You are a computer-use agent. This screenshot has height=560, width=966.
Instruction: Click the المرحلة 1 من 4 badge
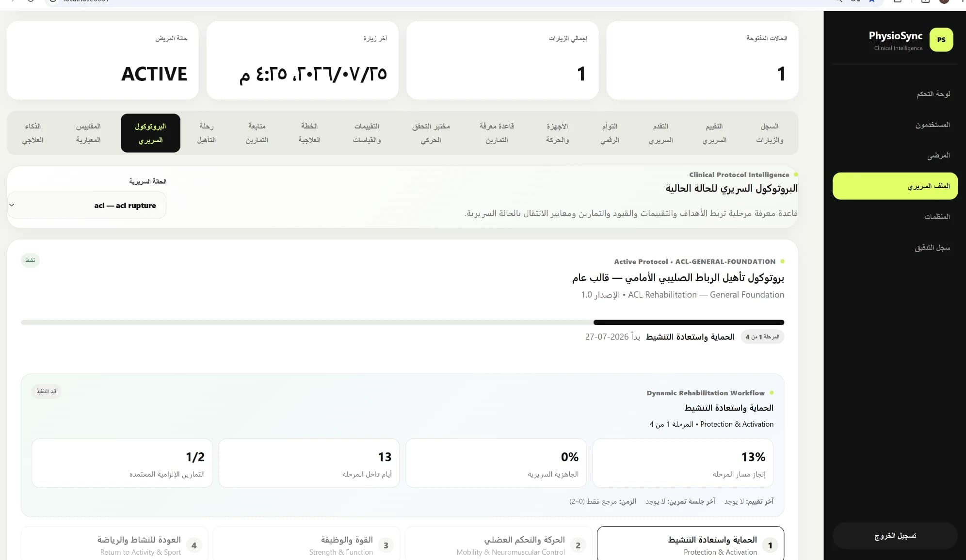pyautogui.click(x=762, y=337)
